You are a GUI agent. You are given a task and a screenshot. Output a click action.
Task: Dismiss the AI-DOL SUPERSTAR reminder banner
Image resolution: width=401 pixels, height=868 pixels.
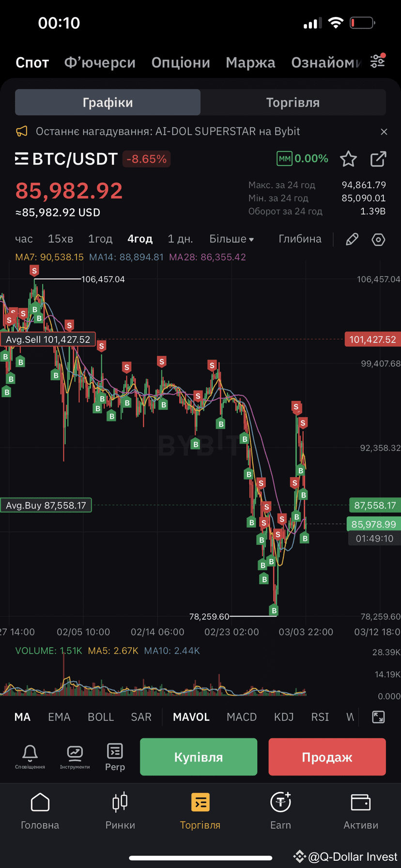click(384, 132)
